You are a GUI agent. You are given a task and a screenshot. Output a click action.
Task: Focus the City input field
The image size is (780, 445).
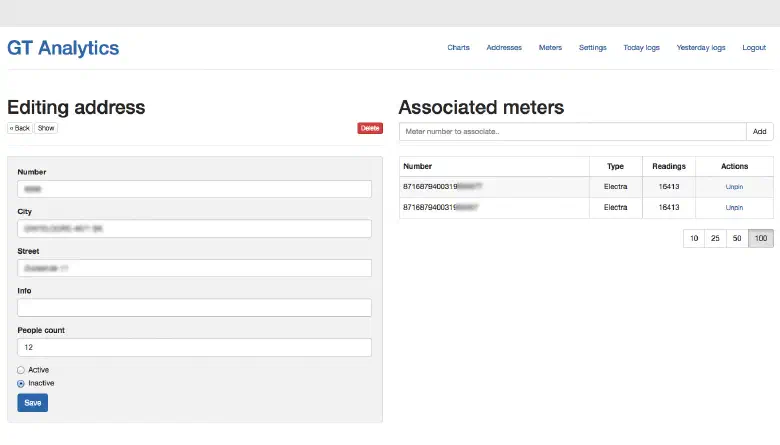pyautogui.click(x=195, y=229)
